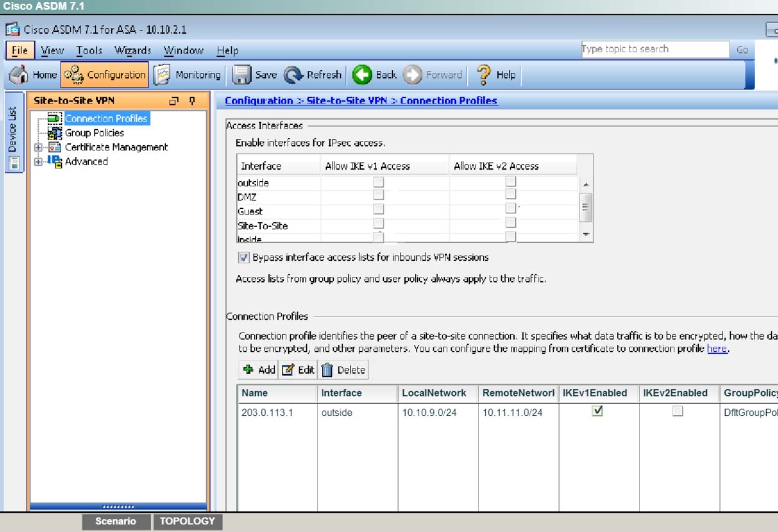Expand the Advanced tree node
This screenshot has height=532, width=778.
point(38,162)
